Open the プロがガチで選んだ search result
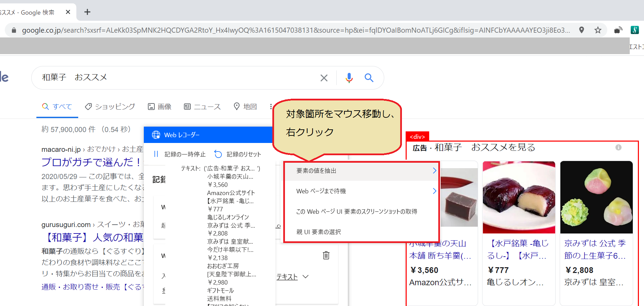This screenshot has height=306, width=644. [92, 162]
